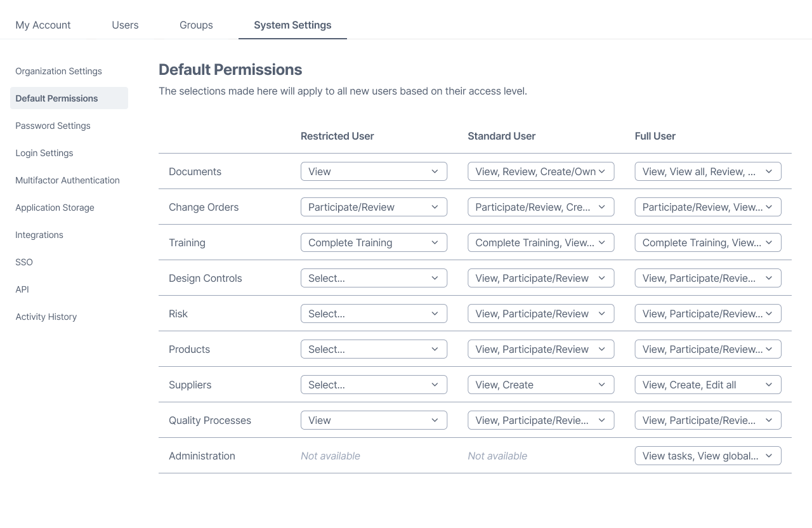Open the Documents Full User permissions dropdown
The height and width of the screenshot is (528, 812).
[707, 171]
